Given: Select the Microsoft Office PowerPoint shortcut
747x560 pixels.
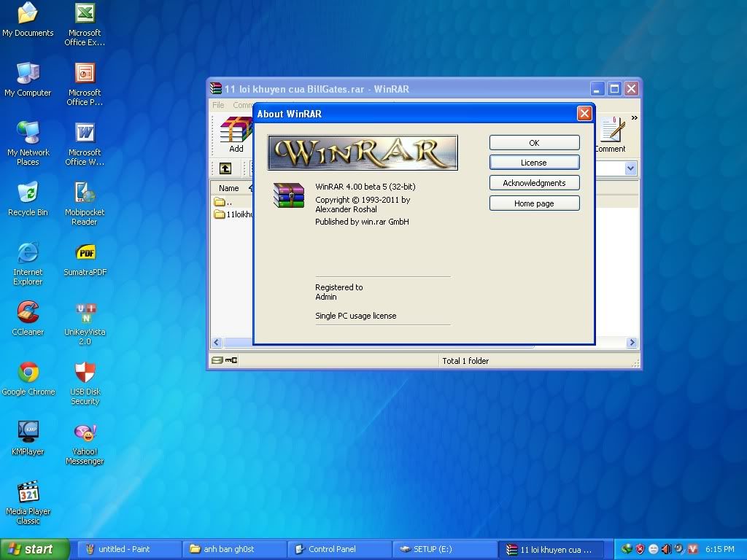Looking at the screenshot, I should (x=85, y=85).
